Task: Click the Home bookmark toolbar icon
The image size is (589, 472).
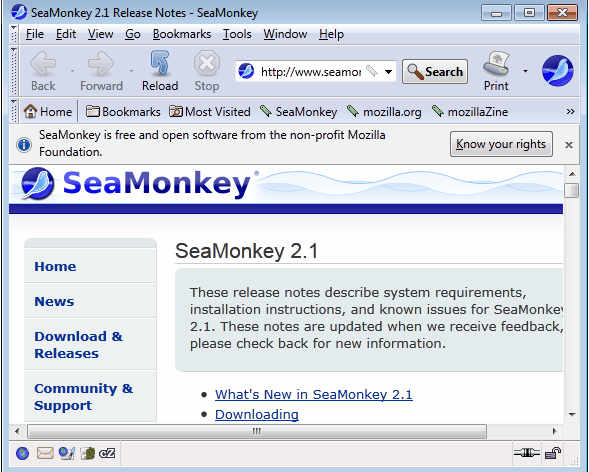Action: point(30,112)
